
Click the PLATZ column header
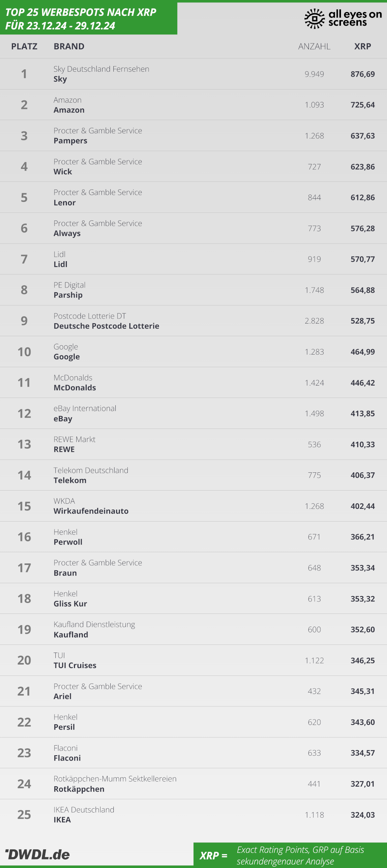pyautogui.click(x=24, y=46)
